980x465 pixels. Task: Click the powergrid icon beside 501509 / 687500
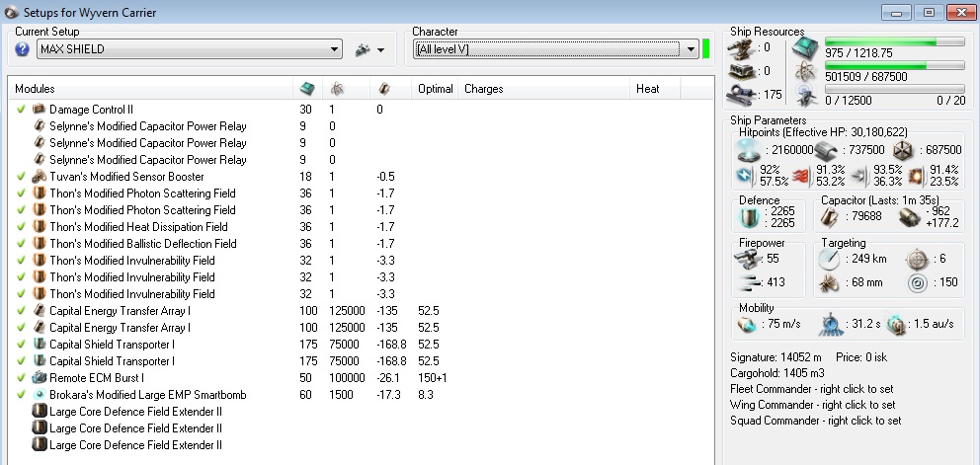point(805,72)
